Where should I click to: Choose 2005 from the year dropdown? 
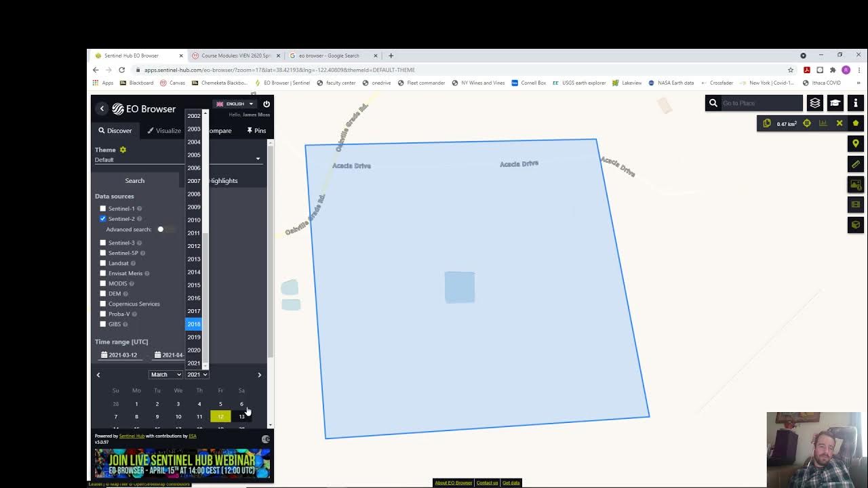(x=194, y=155)
